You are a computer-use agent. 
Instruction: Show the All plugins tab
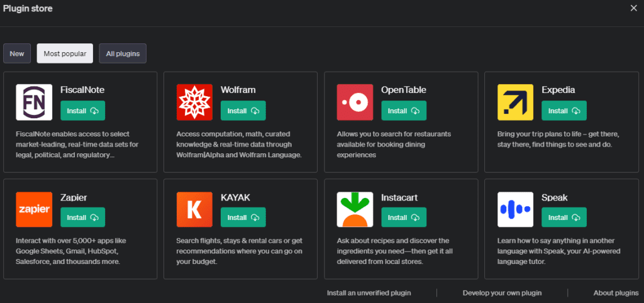point(123,53)
